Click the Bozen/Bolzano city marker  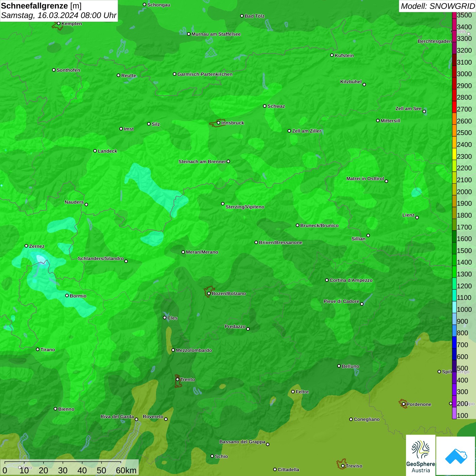coord(209,293)
